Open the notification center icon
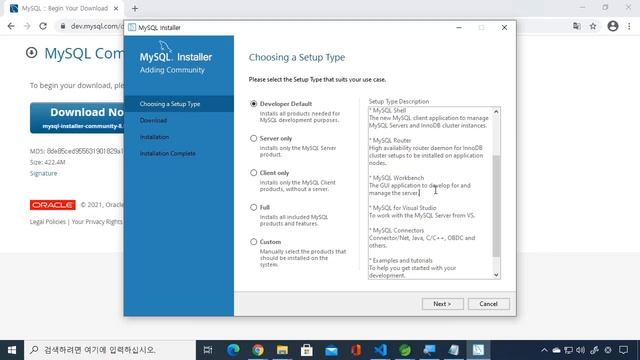This screenshot has height=360, width=640. point(623,350)
